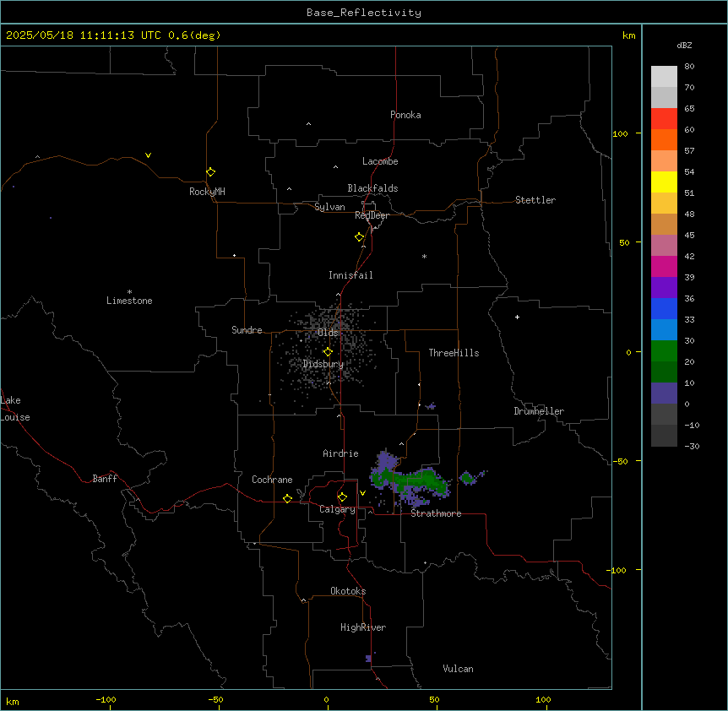Image resolution: width=728 pixels, height=711 pixels.
Task: Select the purple 36-39 dBZ swatch
Action: point(664,288)
